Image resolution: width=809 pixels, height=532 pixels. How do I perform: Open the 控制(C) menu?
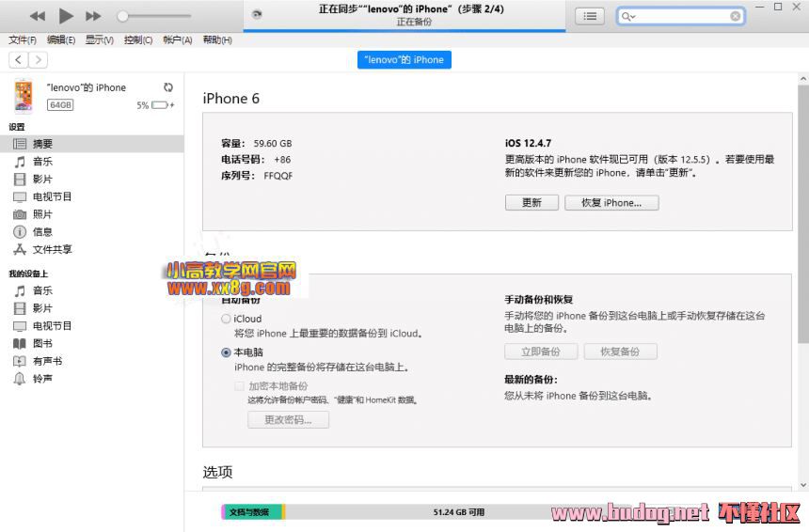138,39
